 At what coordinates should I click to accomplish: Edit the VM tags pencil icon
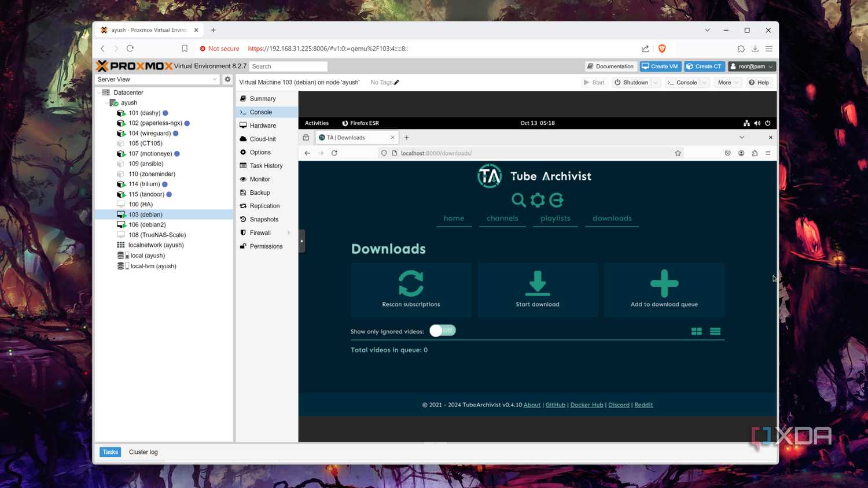coord(396,83)
